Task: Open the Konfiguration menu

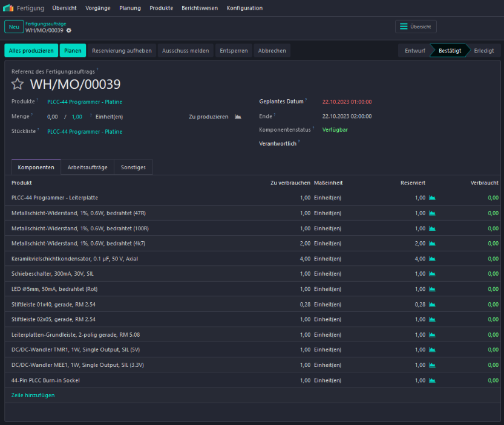Action: 244,8
